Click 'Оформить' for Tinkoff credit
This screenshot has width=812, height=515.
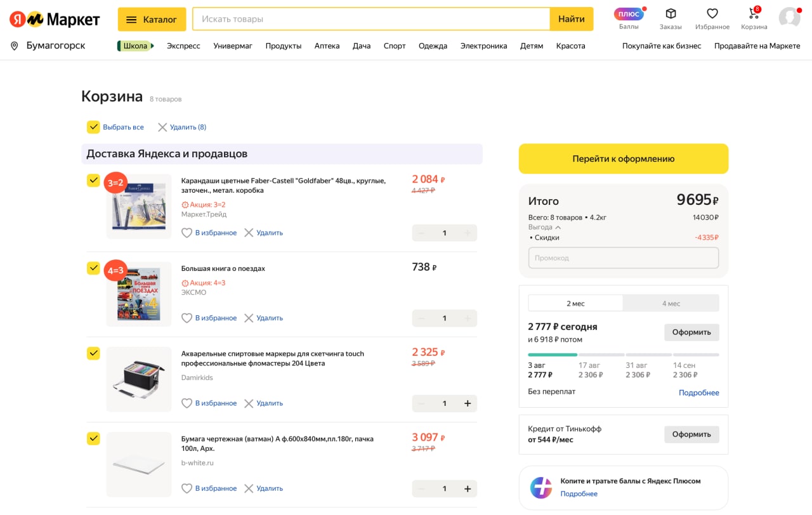click(691, 434)
